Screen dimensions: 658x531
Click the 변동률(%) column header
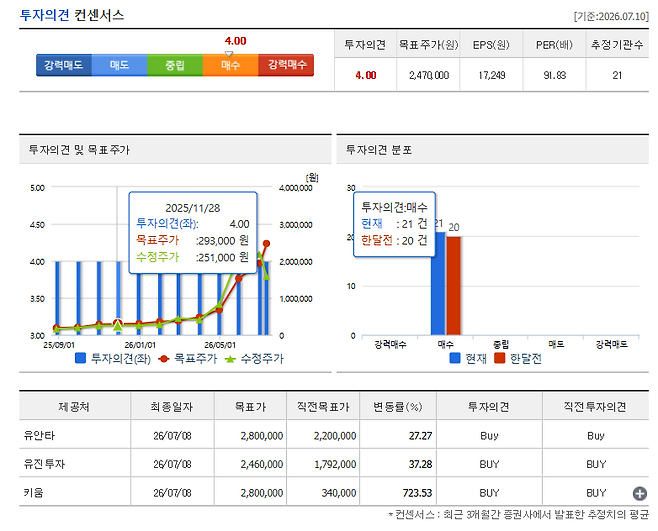pos(398,406)
